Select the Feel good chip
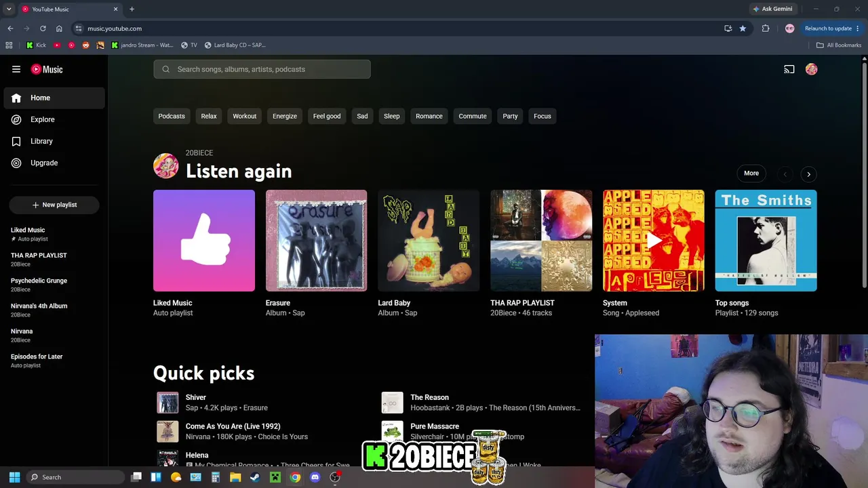 (x=327, y=116)
